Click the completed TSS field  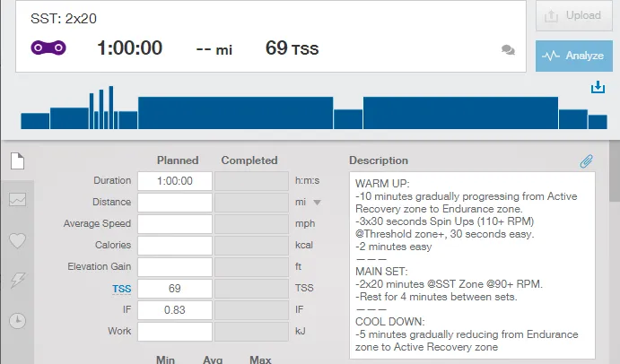click(x=251, y=289)
